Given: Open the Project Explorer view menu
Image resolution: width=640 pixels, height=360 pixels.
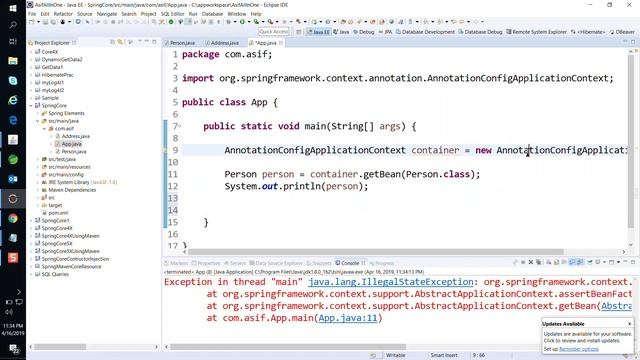Looking at the screenshot, I should (x=131, y=42).
